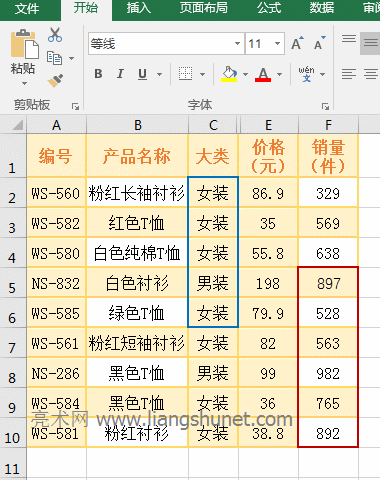This screenshot has width=380, height=480.
Task: Select row 5 header
Action: (x=13, y=283)
